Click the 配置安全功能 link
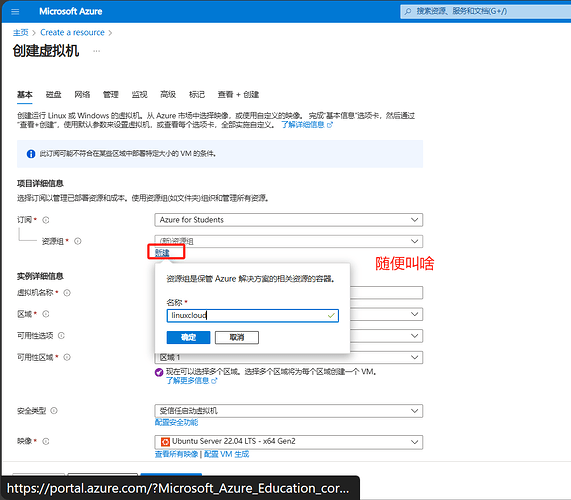This screenshot has height=500, width=571. (x=177, y=422)
